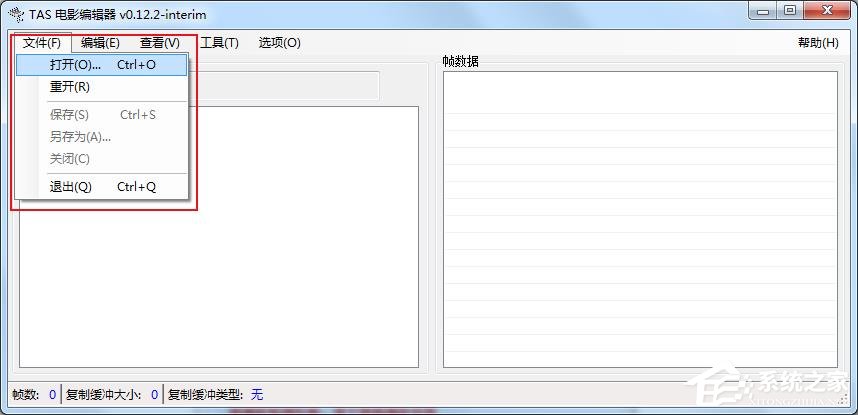Select 另存为(A)... menu entry

[80, 137]
